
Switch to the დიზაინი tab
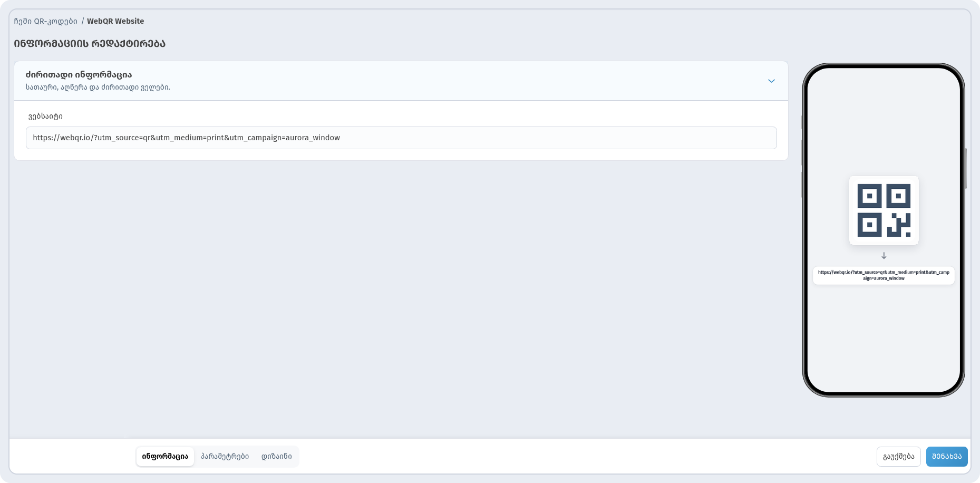[x=277, y=456]
